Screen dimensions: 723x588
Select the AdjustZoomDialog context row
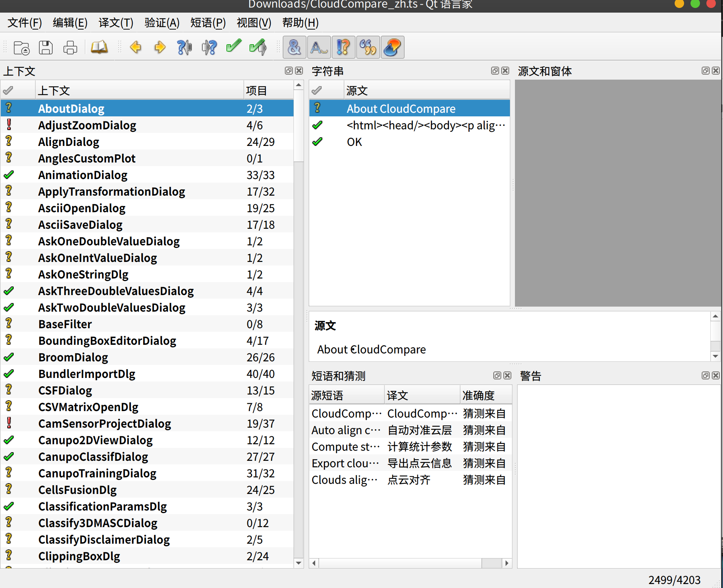(x=147, y=125)
